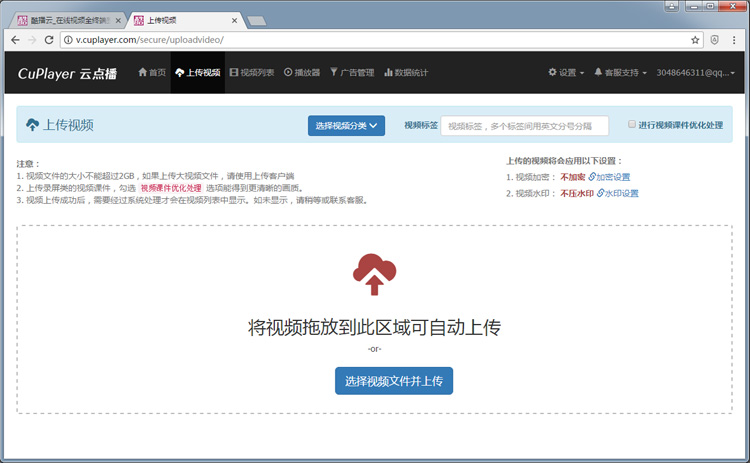
Task: Go to 视频列表 in navigation bar
Action: coord(252,73)
